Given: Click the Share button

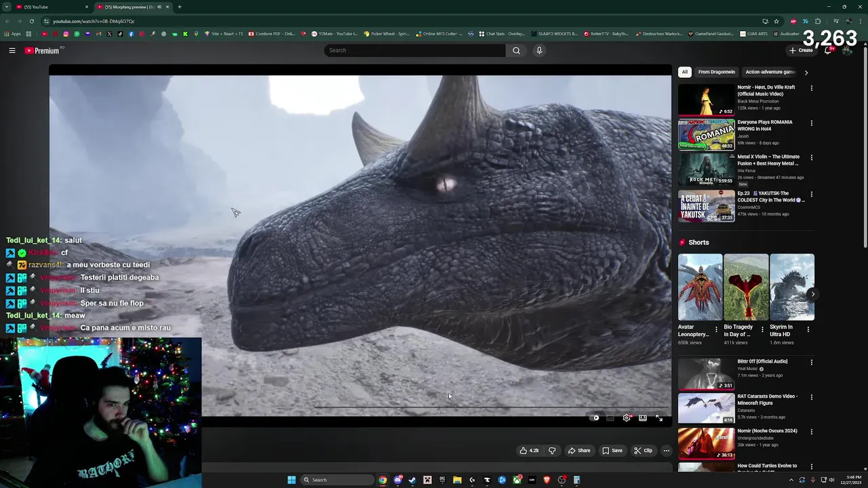Looking at the screenshot, I should [x=579, y=451].
